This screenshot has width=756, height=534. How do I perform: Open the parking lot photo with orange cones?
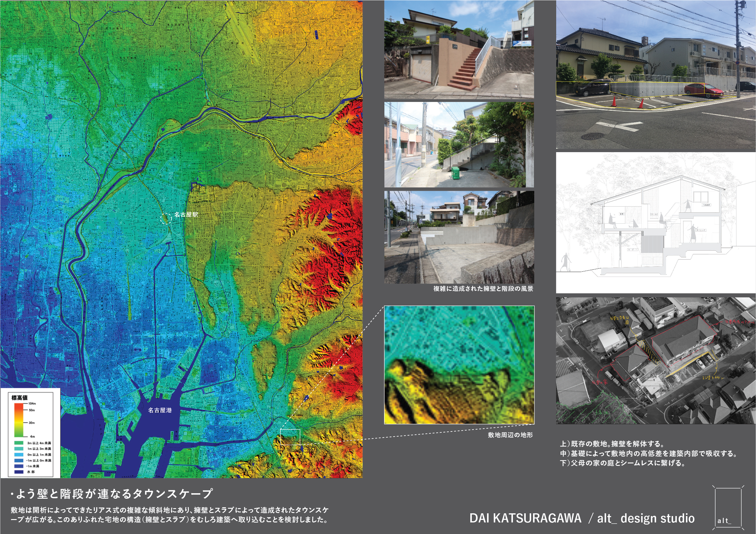pos(655,74)
